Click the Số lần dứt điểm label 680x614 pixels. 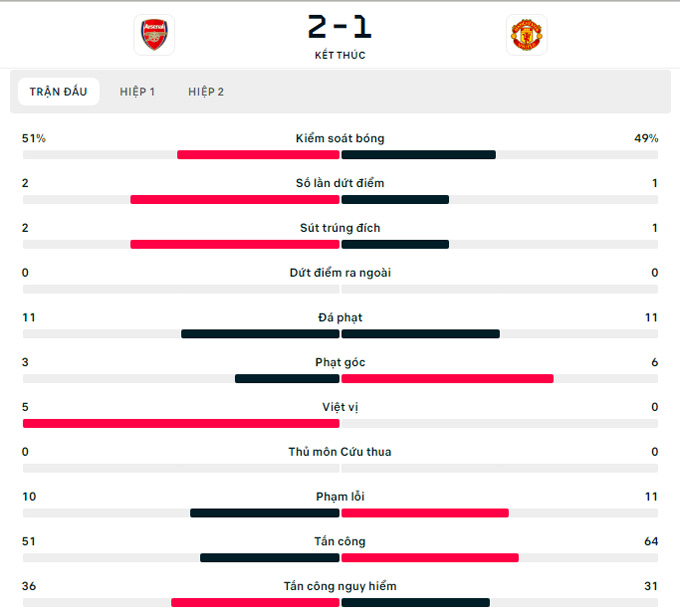(340, 183)
